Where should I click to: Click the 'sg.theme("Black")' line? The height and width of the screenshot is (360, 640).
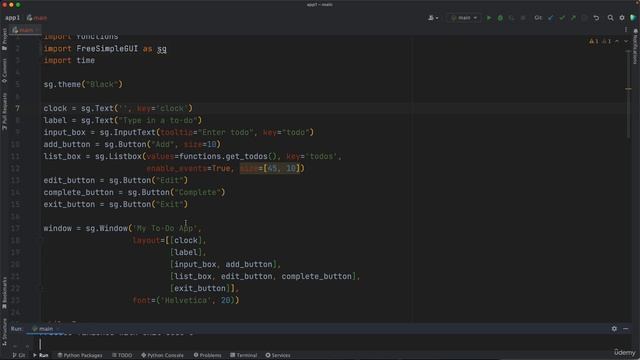(83, 84)
